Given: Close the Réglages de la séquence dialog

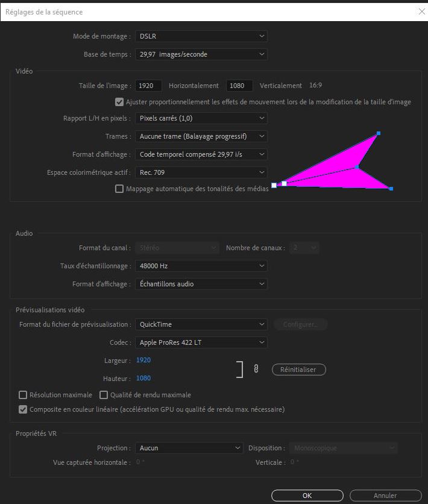Looking at the screenshot, I should pyautogui.click(x=421, y=11).
